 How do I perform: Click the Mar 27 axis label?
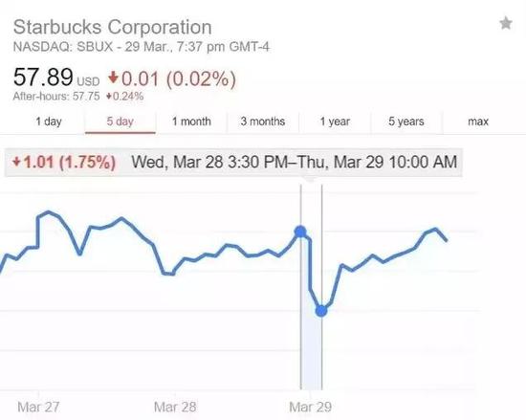(x=38, y=407)
